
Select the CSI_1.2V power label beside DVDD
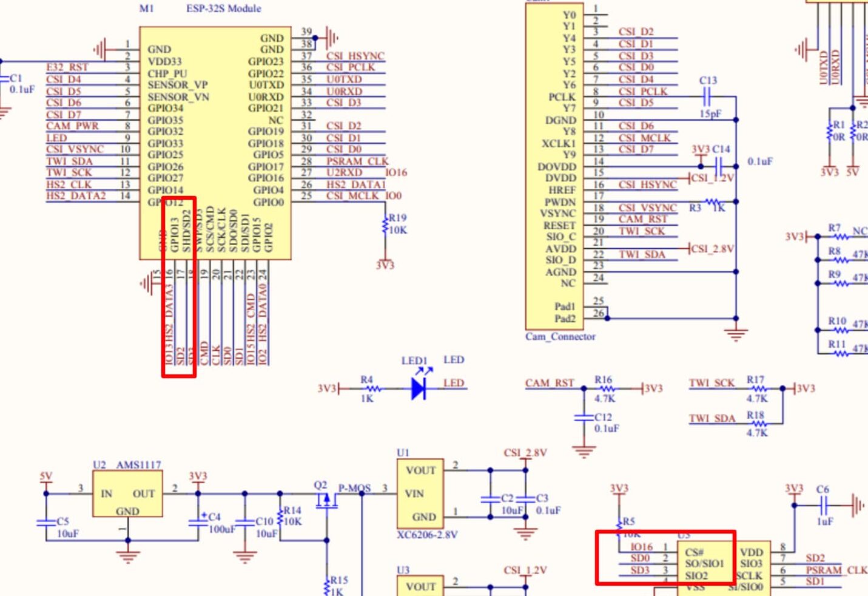pos(713,178)
